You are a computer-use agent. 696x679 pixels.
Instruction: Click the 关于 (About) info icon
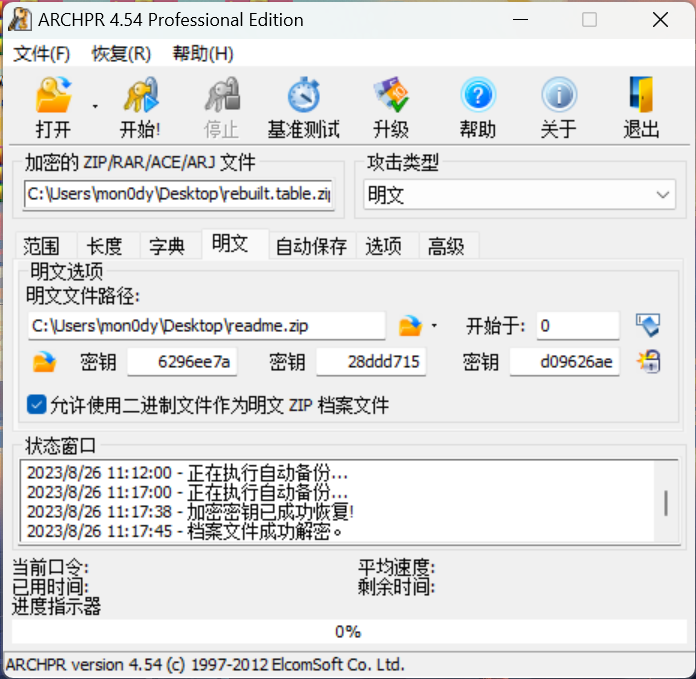tap(559, 95)
